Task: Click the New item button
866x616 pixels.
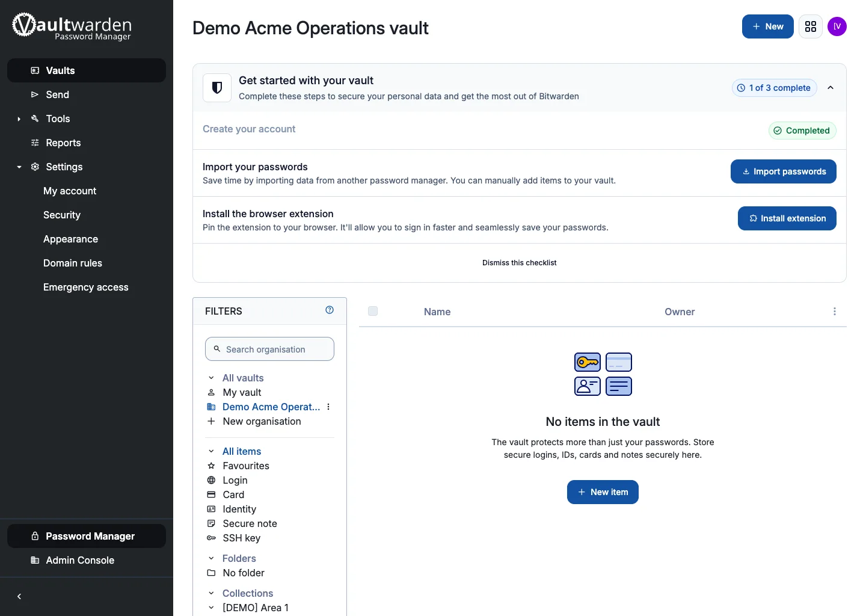Action: 603,492
